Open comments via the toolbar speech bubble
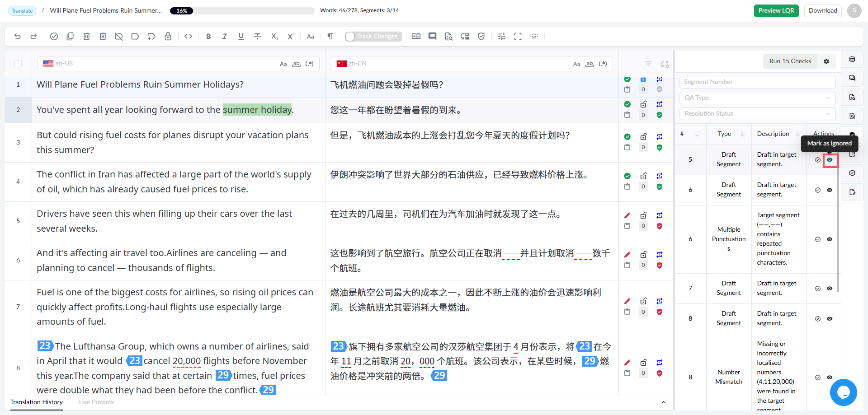This screenshot has width=868, height=415. 433,37
